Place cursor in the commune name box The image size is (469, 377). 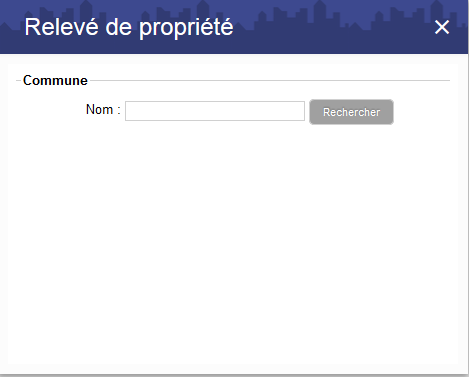point(215,111)
